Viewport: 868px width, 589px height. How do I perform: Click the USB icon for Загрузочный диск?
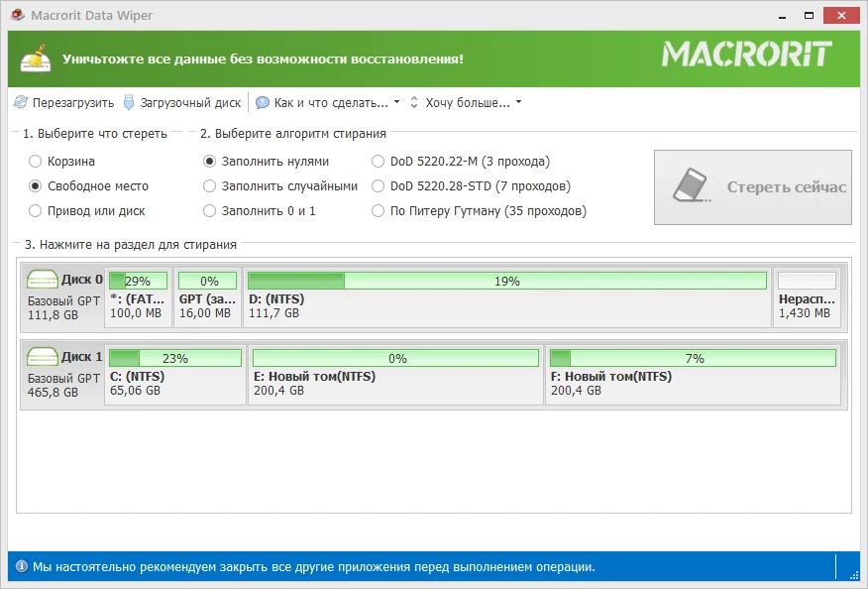(x=129, y=102)
